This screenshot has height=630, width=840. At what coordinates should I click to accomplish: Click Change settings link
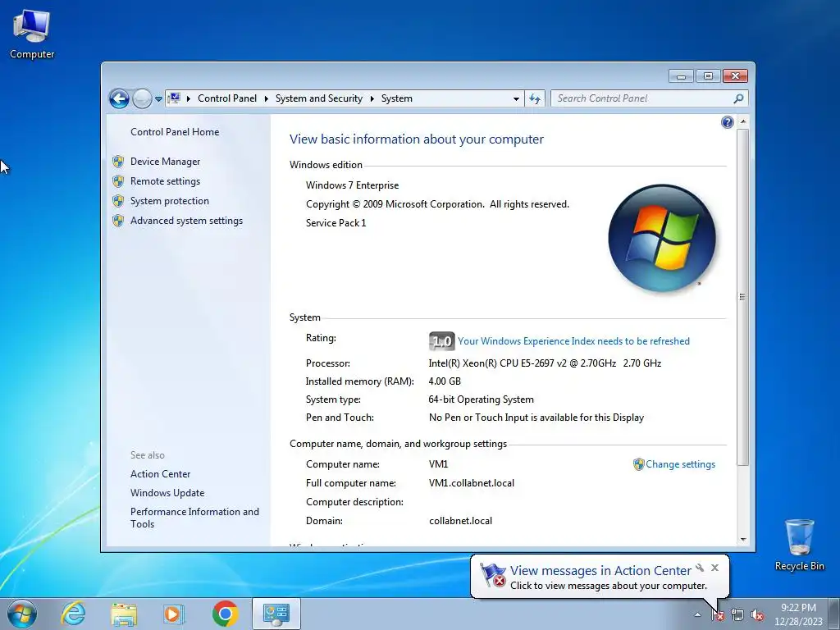tap(680, 464)
